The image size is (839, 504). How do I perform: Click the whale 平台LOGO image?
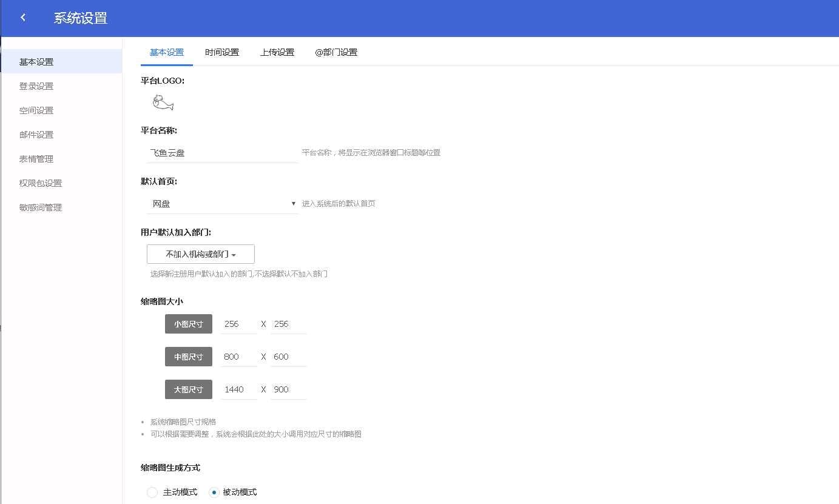click(163, 102)
